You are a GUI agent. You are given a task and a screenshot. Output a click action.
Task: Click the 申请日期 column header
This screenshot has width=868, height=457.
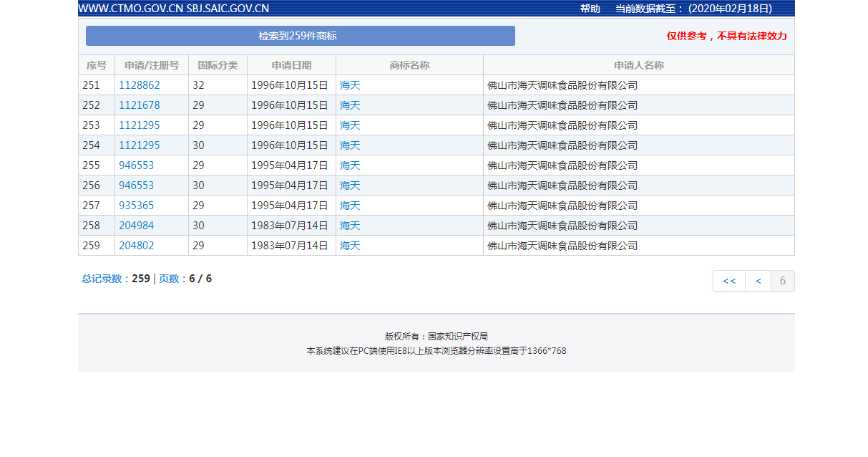pyautogui.click(x=290, y=64)
